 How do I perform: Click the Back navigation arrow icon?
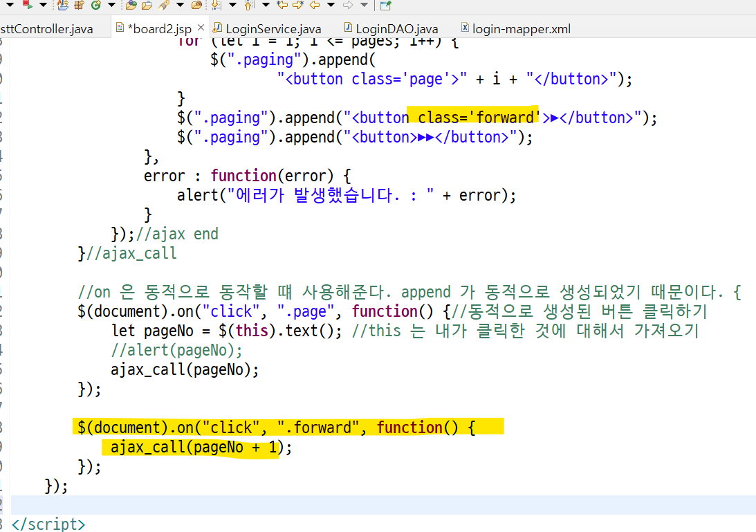(x=315, y=6)
